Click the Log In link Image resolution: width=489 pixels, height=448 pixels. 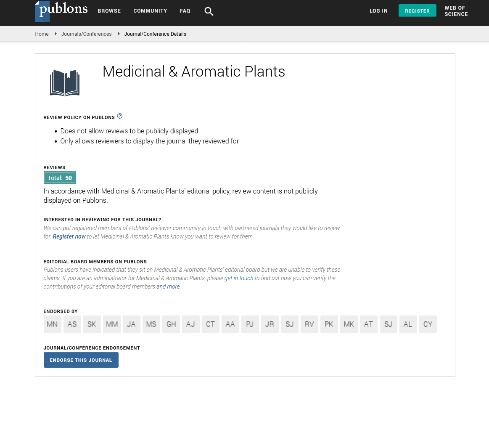click(x=378, y=11)
